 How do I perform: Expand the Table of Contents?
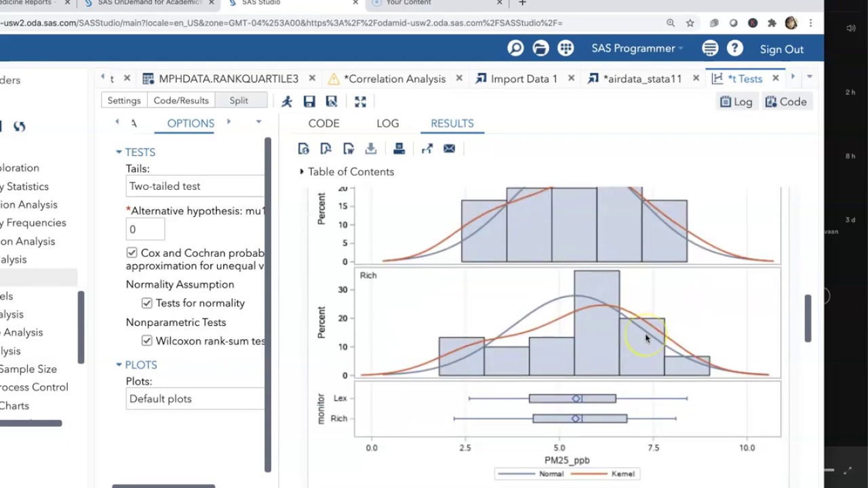pyautogui.click(x=302, y=171)
